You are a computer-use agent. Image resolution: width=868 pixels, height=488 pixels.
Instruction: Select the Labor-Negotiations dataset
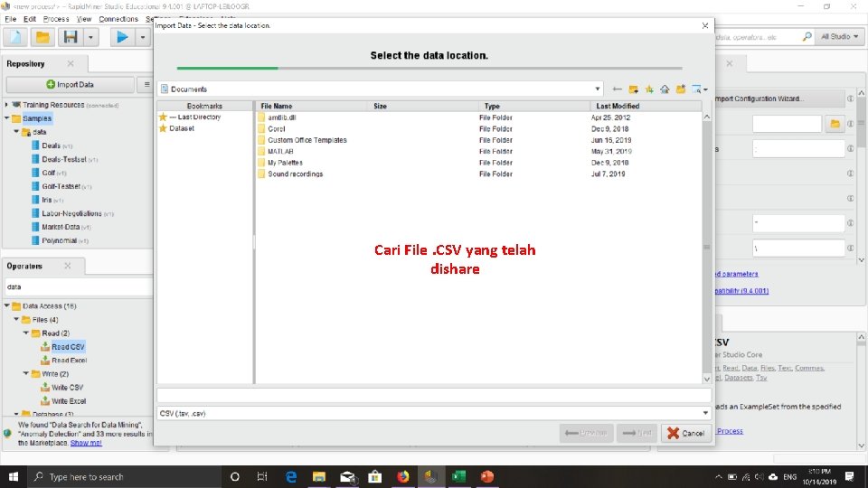click(x=72, y=213)
